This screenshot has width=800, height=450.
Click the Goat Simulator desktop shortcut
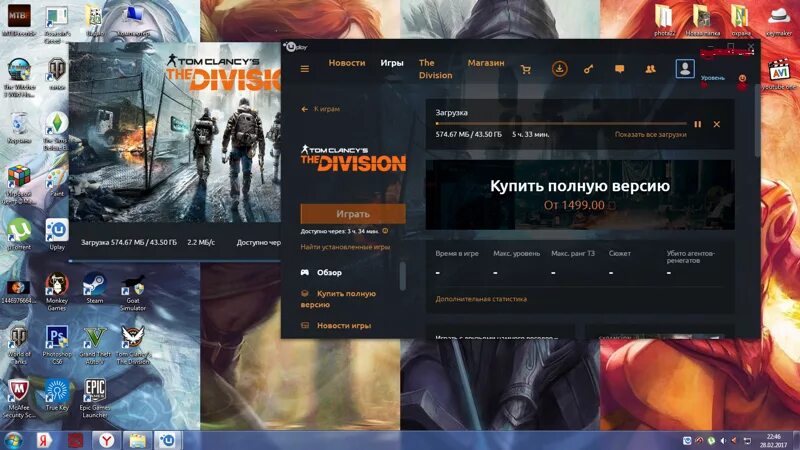click(x=133, y=291)
